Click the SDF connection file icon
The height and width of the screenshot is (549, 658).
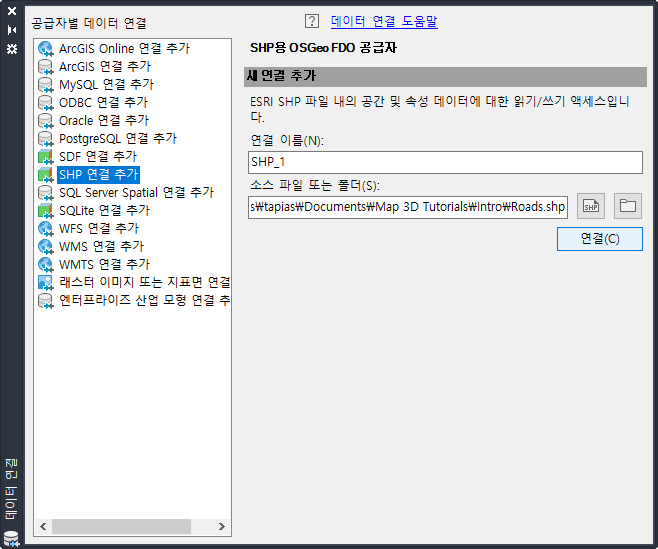pos(46,157)
